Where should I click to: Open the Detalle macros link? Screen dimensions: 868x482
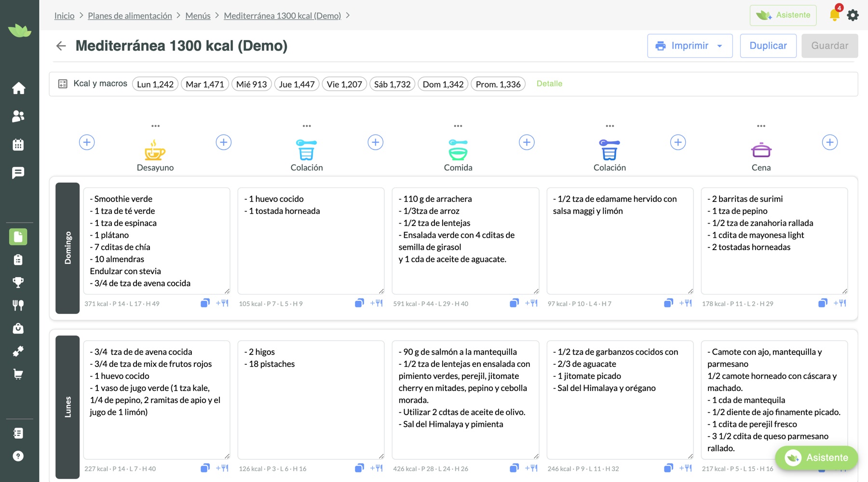[549, 83]
